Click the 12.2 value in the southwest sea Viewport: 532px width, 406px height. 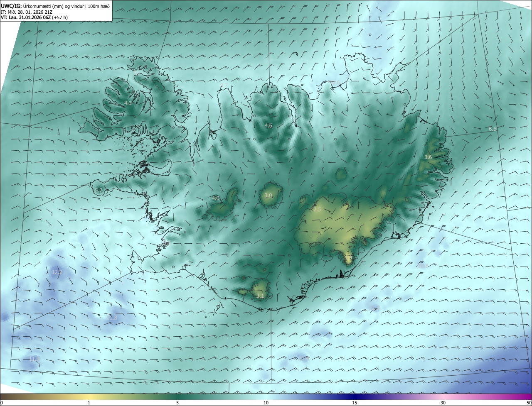[57, 272]
